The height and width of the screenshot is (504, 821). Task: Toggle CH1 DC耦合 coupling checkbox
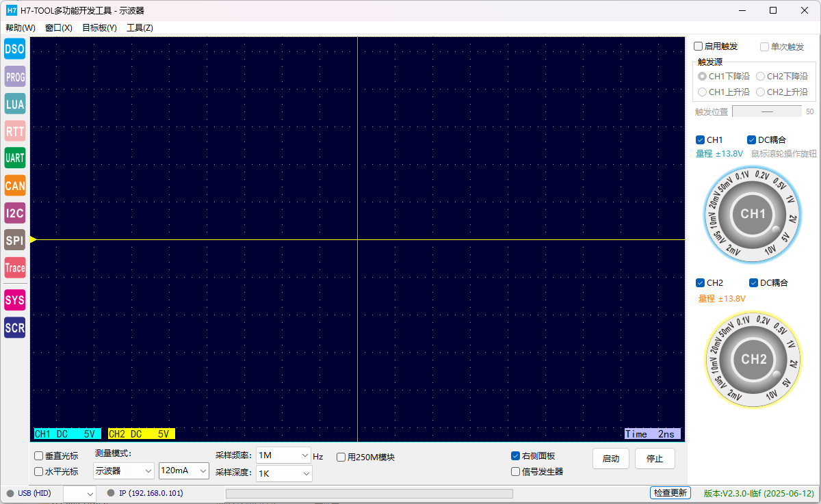(751, 140)
